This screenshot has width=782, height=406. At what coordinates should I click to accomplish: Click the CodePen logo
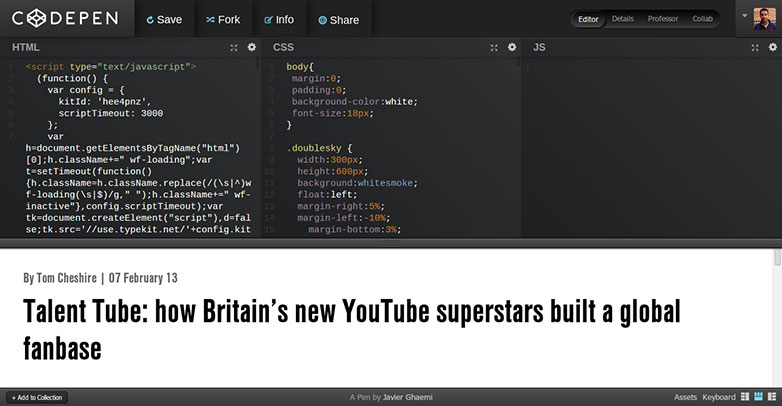(x=65, y=18)
